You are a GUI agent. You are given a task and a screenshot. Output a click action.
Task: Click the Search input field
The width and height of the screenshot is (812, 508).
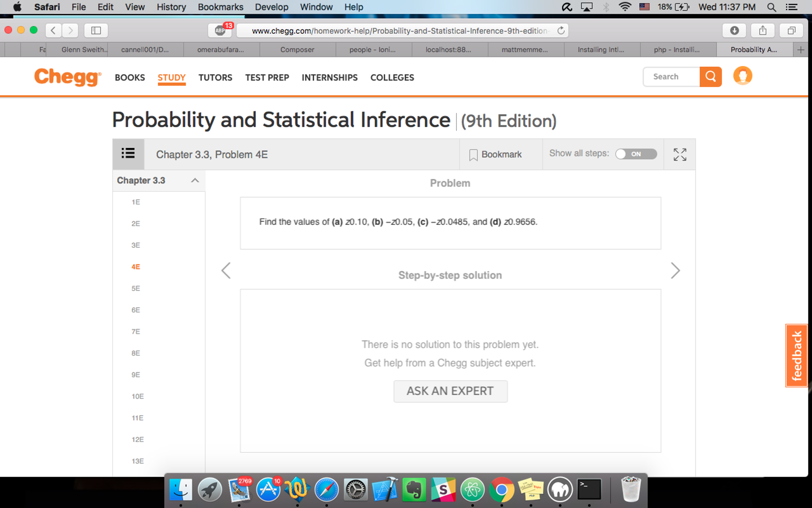click(x=672, y=77)
